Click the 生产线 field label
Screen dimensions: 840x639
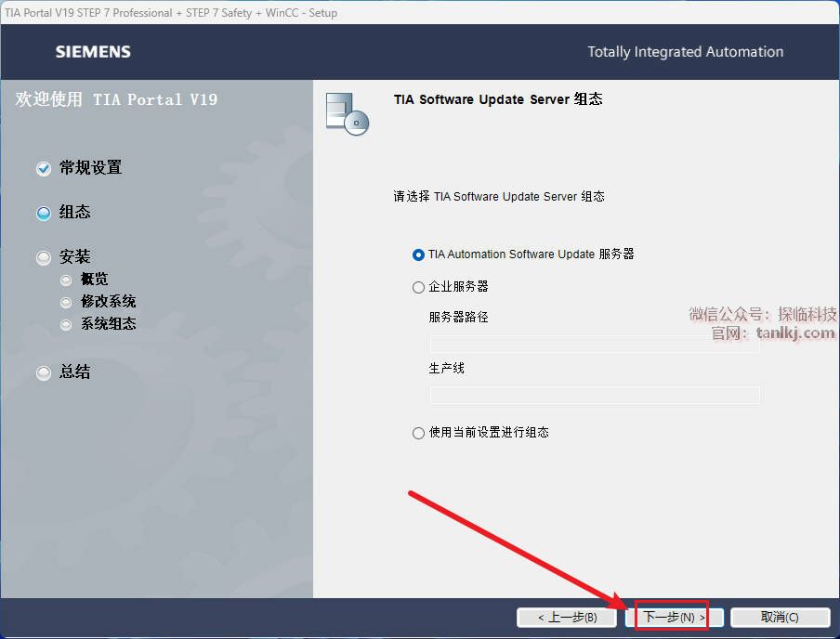(x=446, y=369)
